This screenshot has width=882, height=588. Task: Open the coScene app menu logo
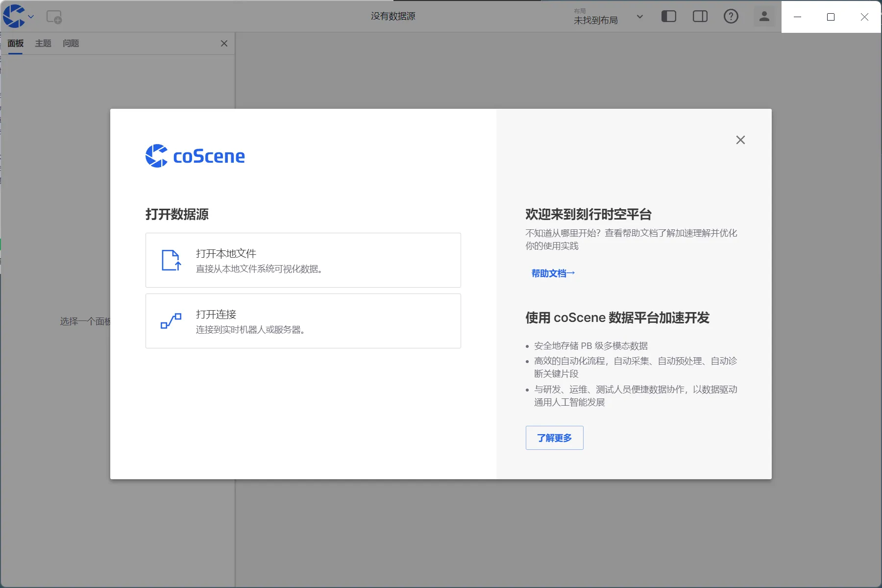pos(14,16)
